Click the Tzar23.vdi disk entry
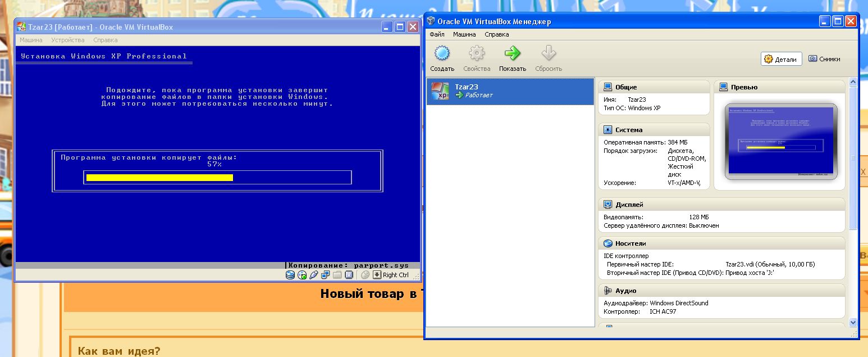The height and width of the screenshot is (357, 868). pos(770,264)
